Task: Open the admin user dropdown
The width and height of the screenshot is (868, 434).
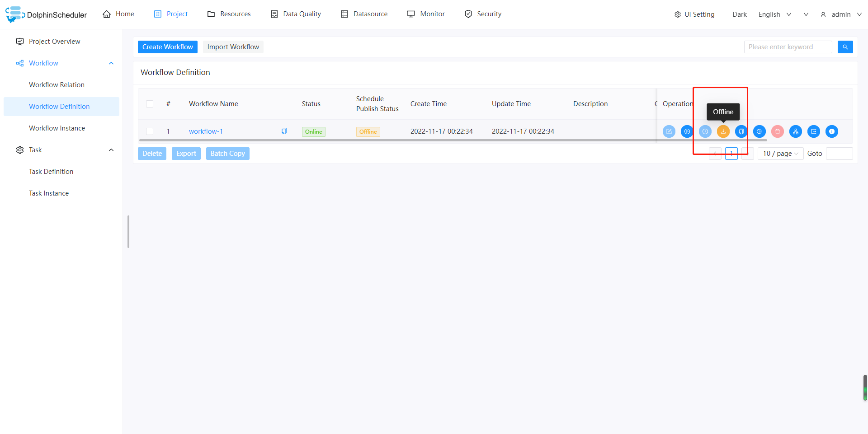Action: pyautogui.click(x=841, y=14)
